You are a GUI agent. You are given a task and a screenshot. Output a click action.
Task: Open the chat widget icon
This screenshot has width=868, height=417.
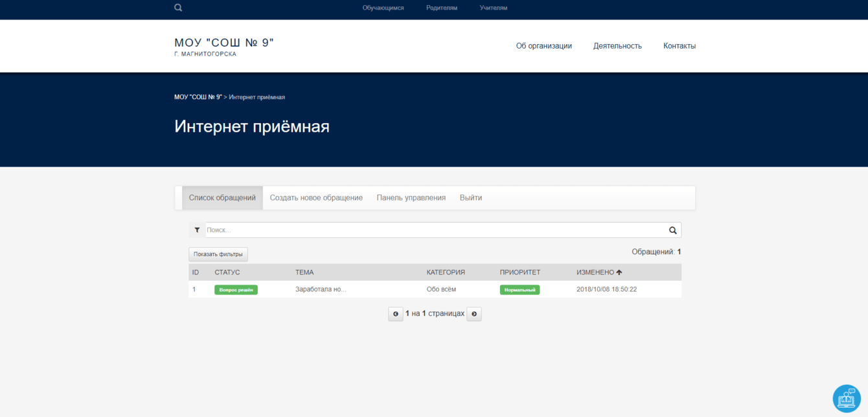[x=847, y=398]
